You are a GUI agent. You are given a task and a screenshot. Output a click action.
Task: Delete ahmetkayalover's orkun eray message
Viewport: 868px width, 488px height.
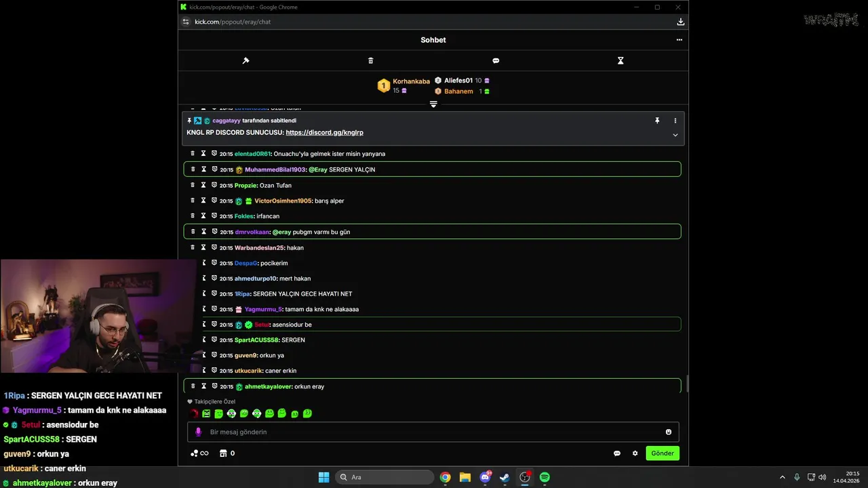[x=193, y=386]
